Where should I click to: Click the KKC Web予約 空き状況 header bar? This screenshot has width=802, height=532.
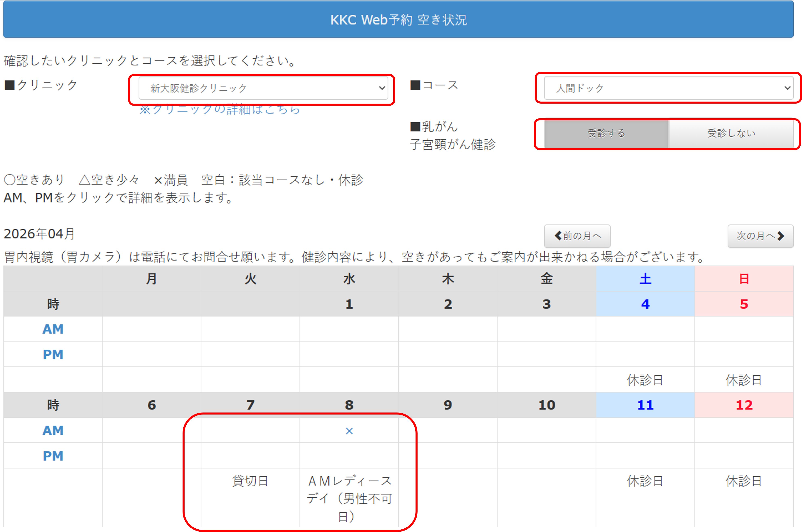[x=398, y=20]
